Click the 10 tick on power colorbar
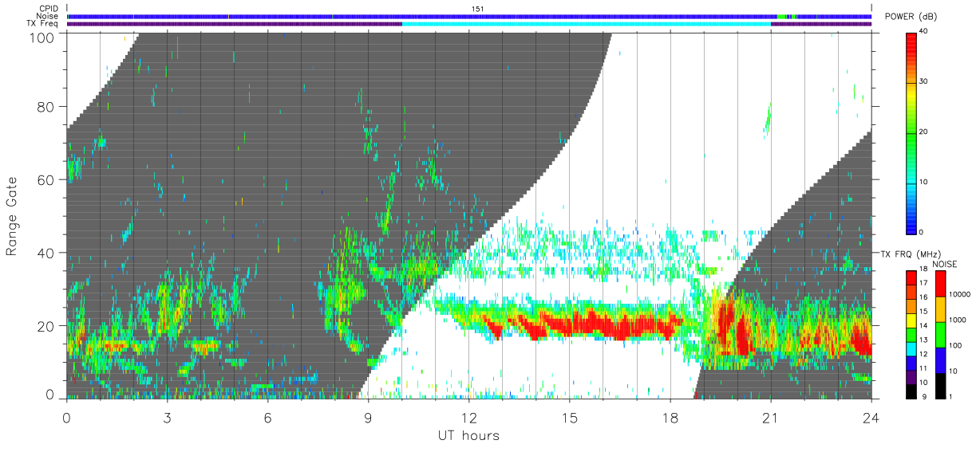Screen dimensions: 980x452 [x=923, y=183]
